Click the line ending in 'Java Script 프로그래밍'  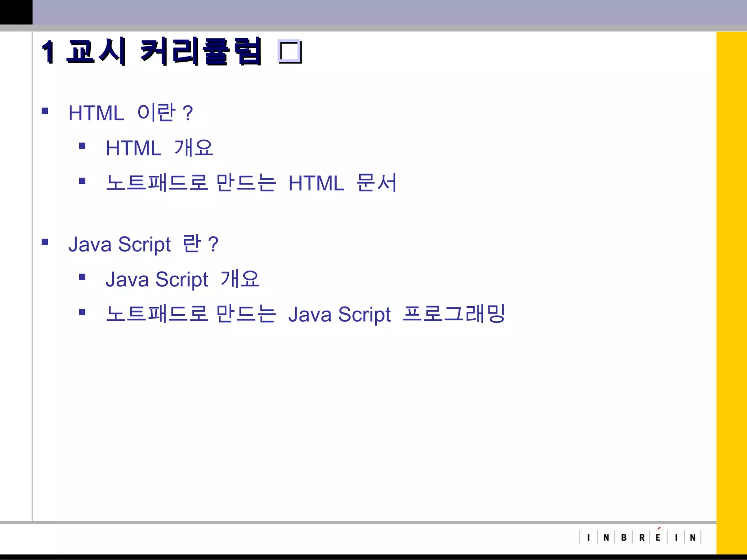pos(305,314)
